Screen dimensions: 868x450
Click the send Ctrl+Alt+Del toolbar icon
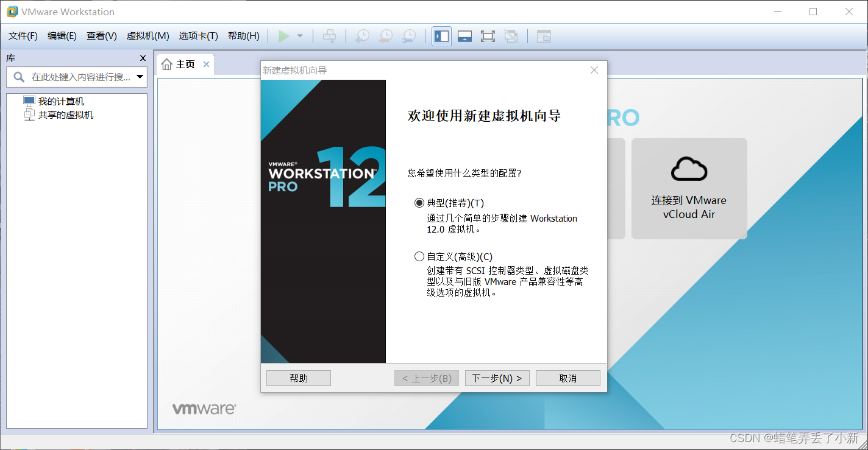click(x=329, y=36)
